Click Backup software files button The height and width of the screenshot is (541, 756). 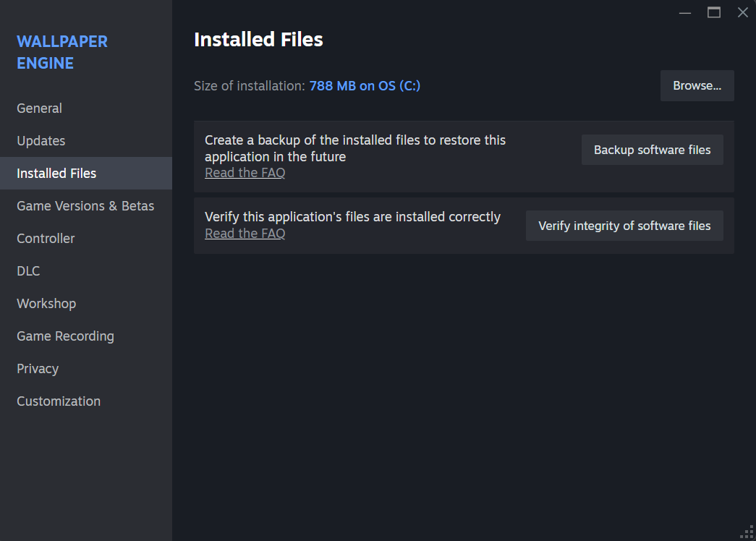pos(652,150)
